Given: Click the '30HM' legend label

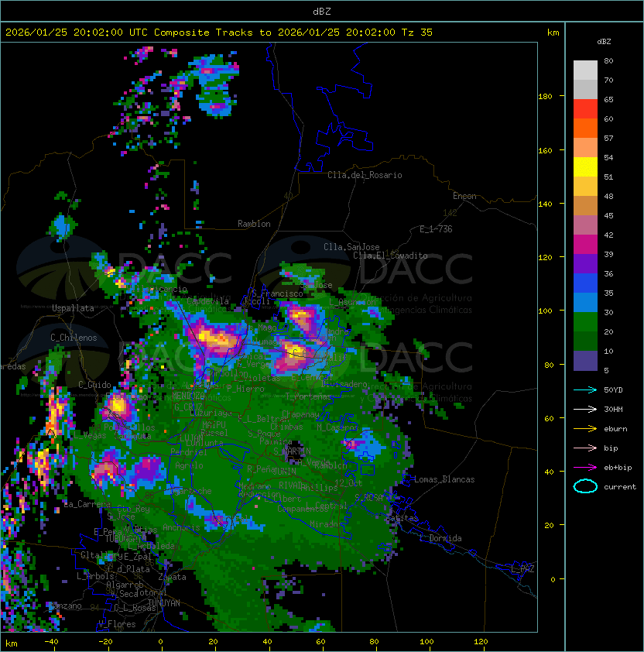Looking at the screenshot, I should click(x=613, y=409).
